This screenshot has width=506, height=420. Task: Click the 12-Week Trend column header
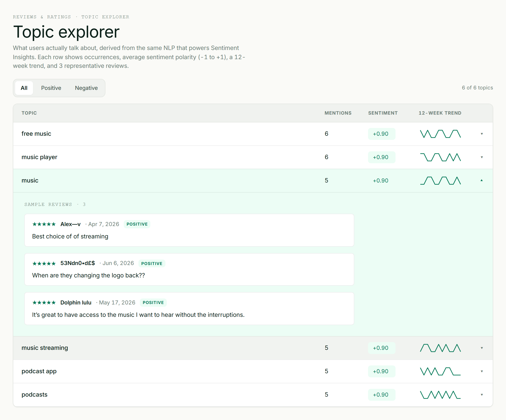[x=440, y=113]
